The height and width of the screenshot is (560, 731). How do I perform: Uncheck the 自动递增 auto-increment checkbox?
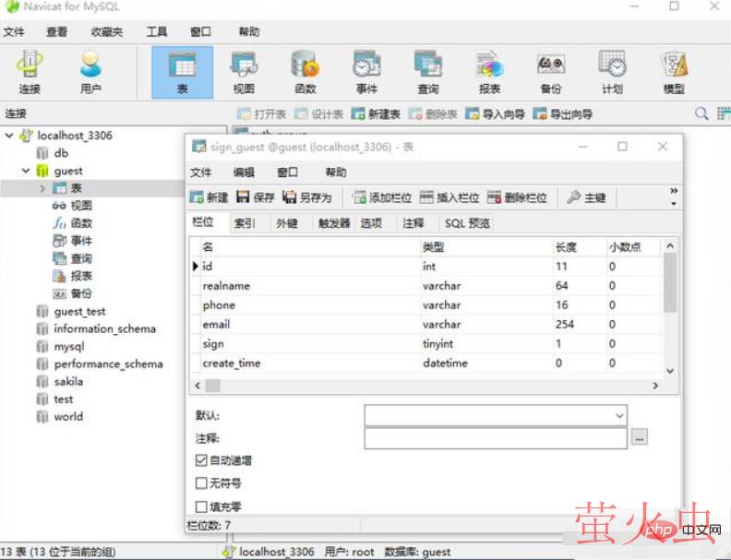click(x=202, y=460)
